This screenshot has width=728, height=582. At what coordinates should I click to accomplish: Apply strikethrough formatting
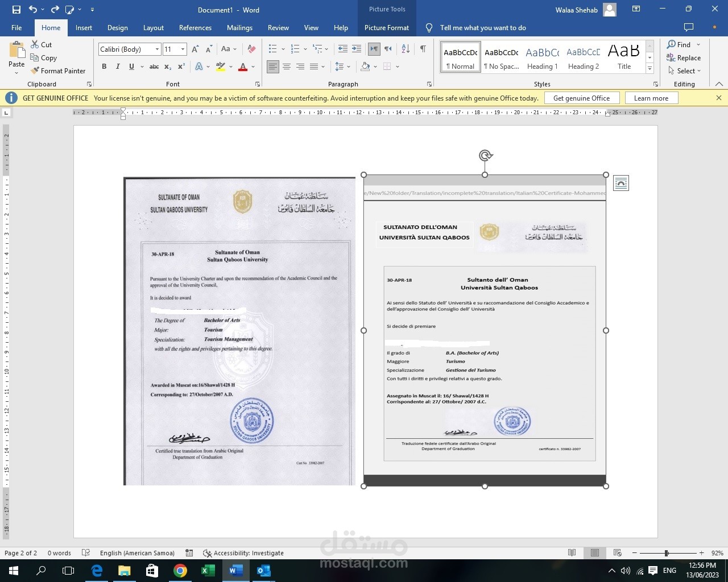tap(154, 66)
